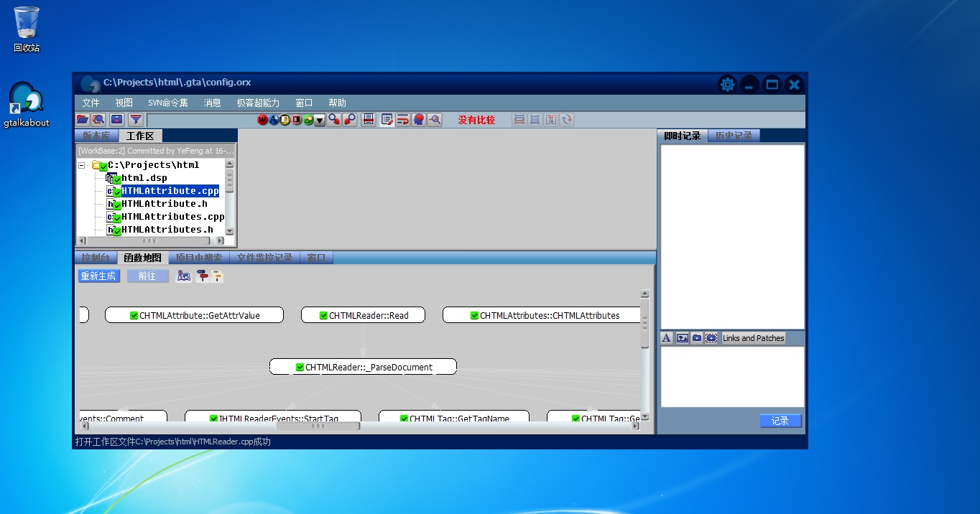Switch to the 文件监控记录 tab
The image size is (980, 514).
pos(265,258)
